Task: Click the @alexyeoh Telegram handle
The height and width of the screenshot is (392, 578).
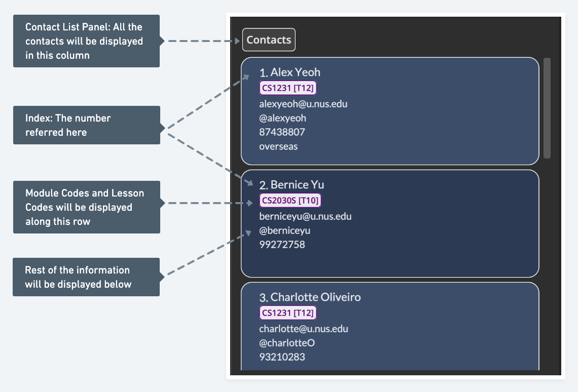Action: pyautogui.click(x=282, y=118)
